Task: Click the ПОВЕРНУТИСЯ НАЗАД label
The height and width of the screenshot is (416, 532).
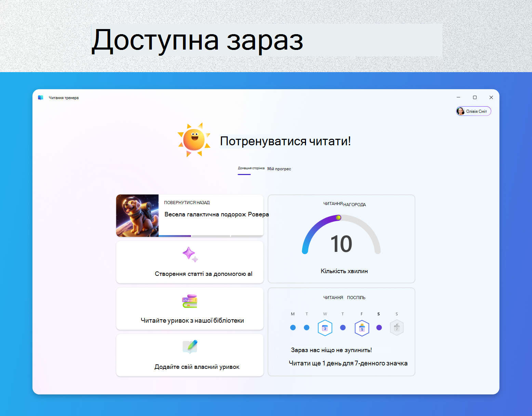Action: [x=187, y=203]
